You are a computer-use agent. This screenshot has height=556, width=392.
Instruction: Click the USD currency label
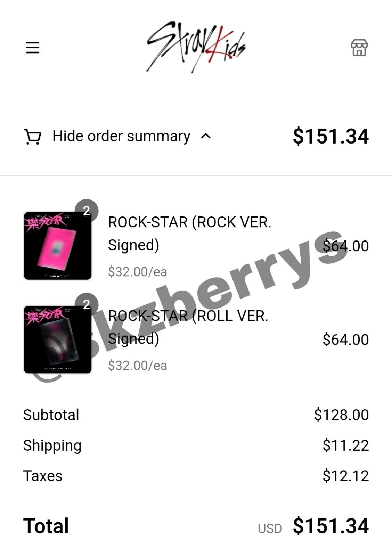point(270,529)
